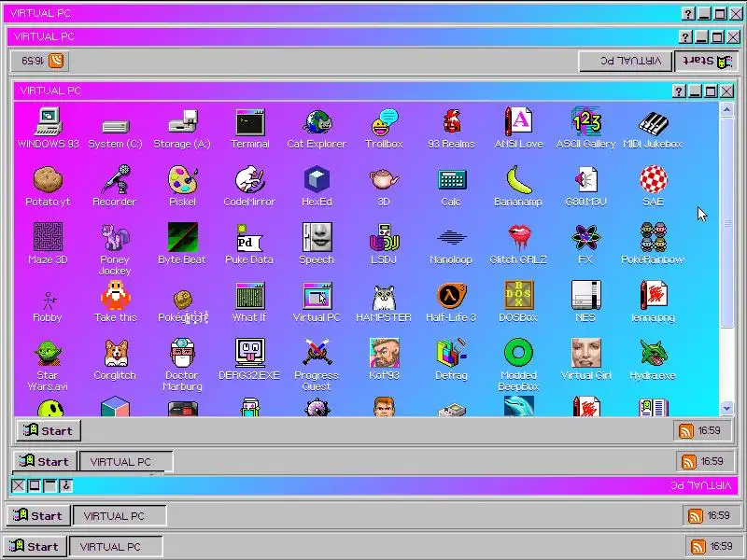Viewport: 747px width, 560px height.
Task: Click help button of innermost Virtual PC window
Action: (679, 91)
